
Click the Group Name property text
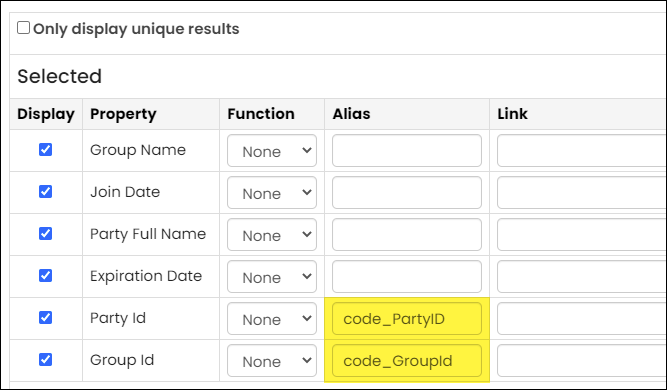coord(138,150)
